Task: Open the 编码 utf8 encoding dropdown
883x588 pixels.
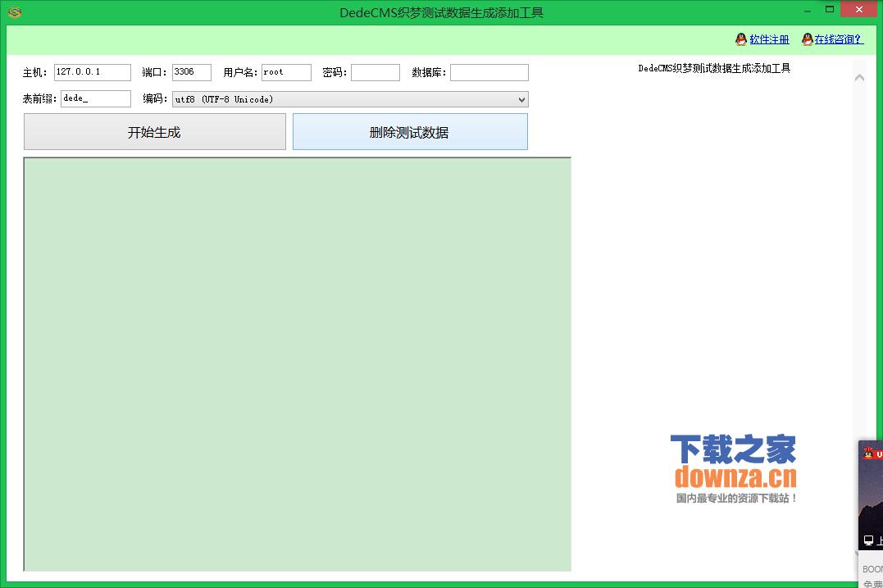Action: [350, 99]
